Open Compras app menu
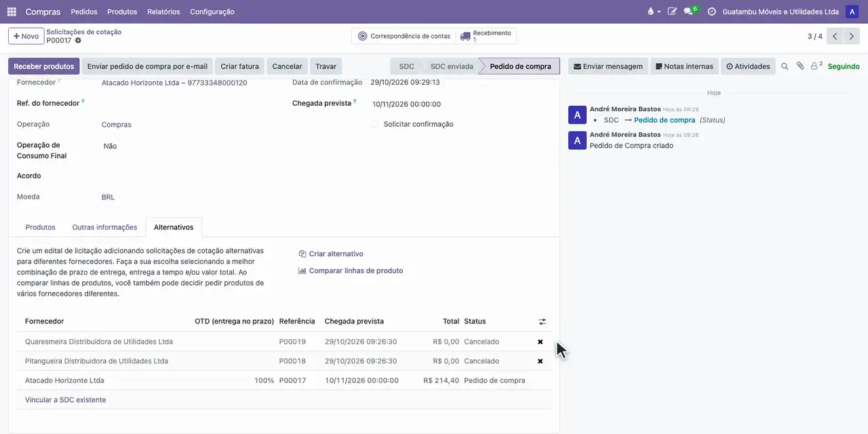 tap(43, 12)
